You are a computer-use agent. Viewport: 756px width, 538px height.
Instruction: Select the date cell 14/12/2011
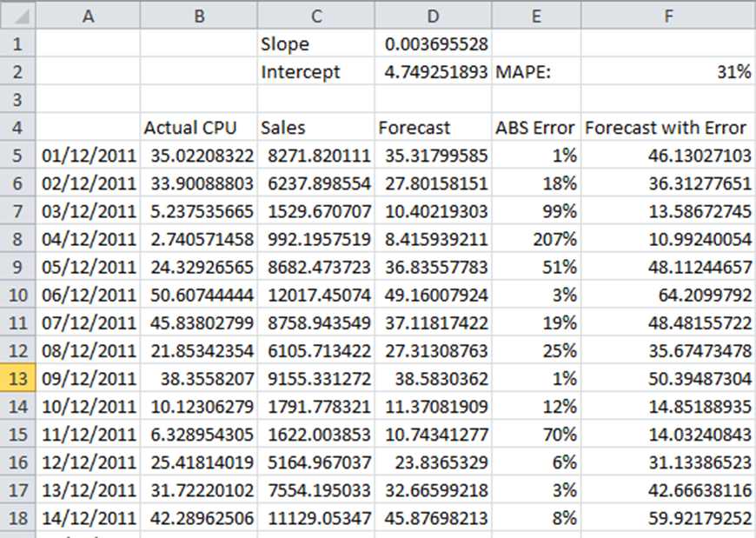pos(88,518)
